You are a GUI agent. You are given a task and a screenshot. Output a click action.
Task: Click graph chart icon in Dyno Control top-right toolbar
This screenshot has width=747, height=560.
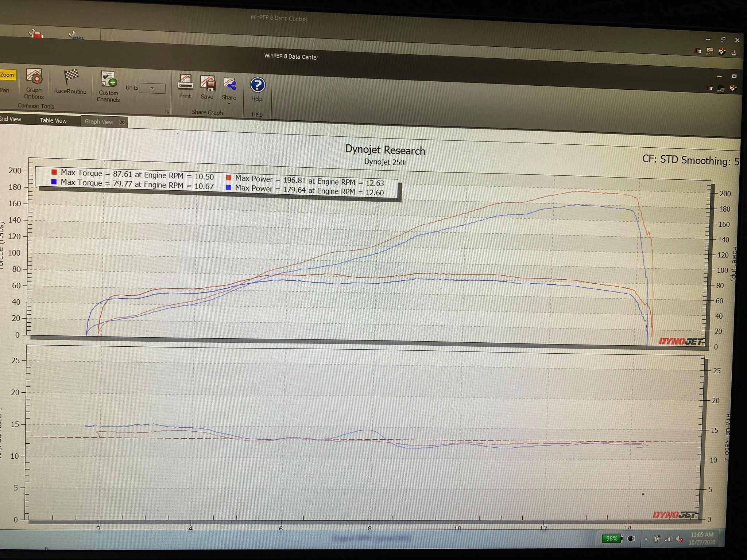(x=710, y=51)
